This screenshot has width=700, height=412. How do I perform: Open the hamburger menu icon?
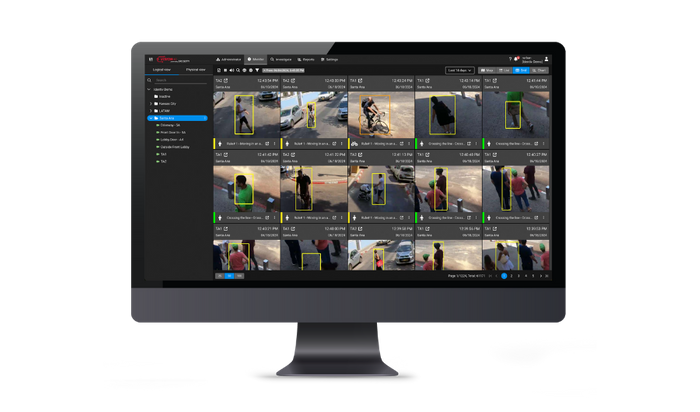click(x=149, y=59)
